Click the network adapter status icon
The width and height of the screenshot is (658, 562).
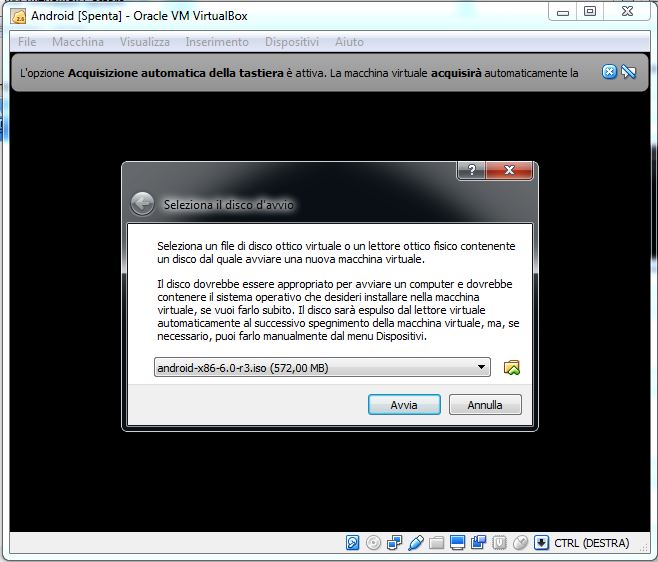[x=395, y=543]
